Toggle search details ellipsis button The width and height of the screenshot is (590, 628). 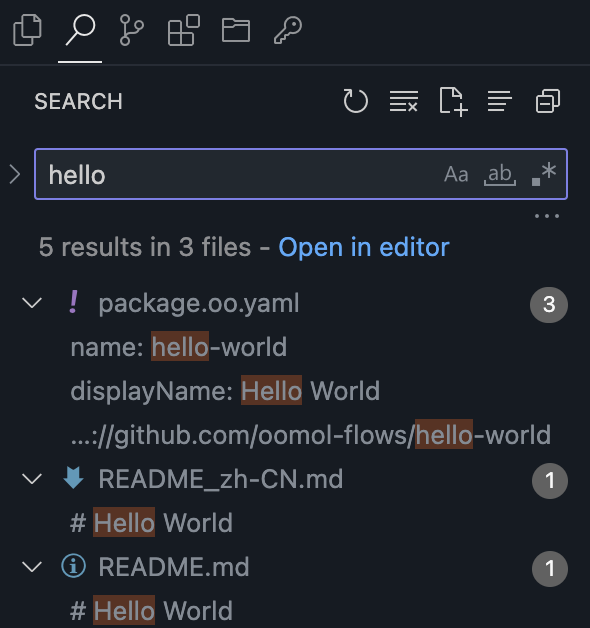point(547,216)
